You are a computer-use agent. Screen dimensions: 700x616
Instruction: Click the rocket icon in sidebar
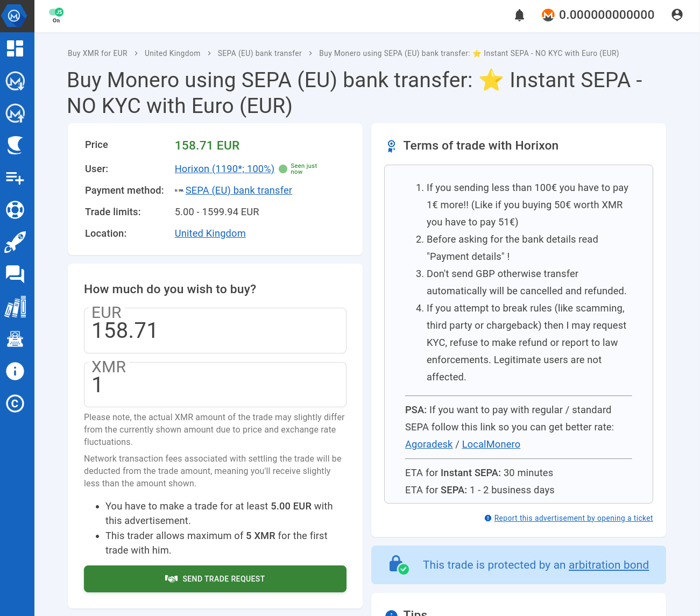pyautogui.click(x=15, y=242)
